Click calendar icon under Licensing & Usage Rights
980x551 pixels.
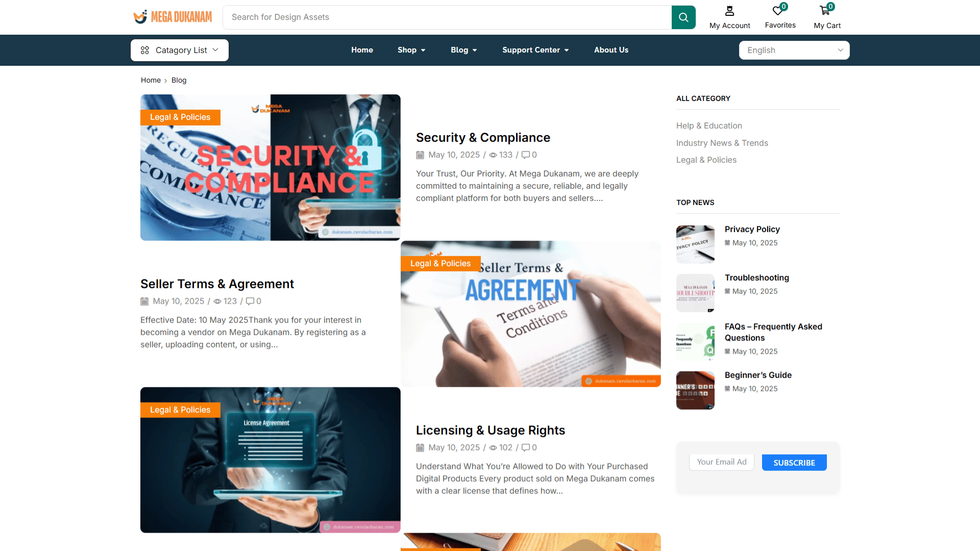pos(420,448)
